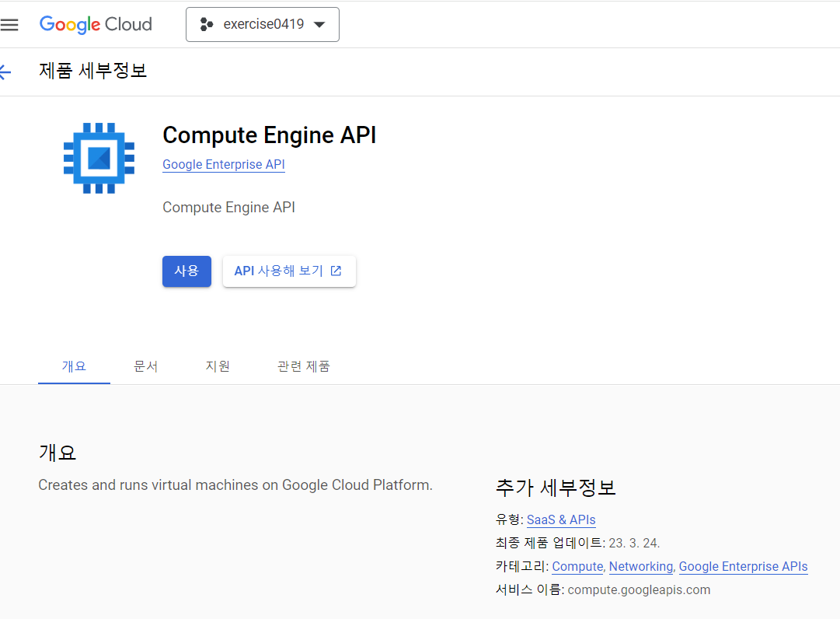
Task: Open the Networking category link
Action: click(641, 566)
